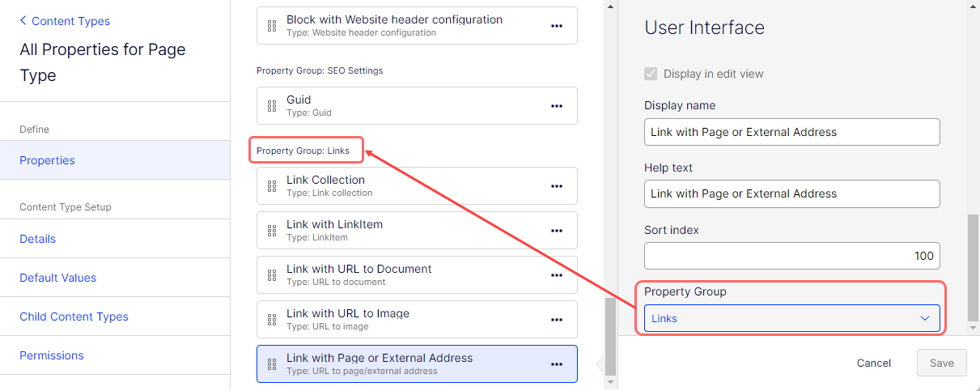Select the Guid property row
The height and width of the screenshot is (391, 980).
pyautogui.click(x=417, y=105)
